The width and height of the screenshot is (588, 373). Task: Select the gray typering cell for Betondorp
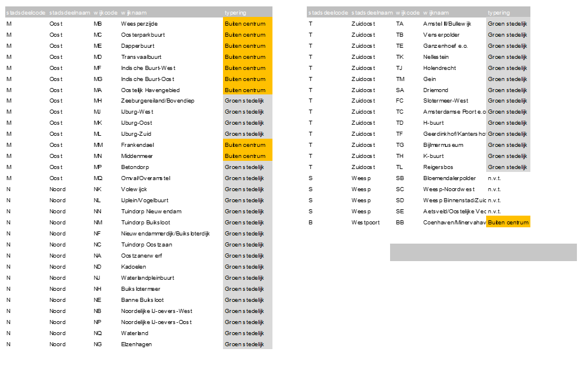[247, 167]
